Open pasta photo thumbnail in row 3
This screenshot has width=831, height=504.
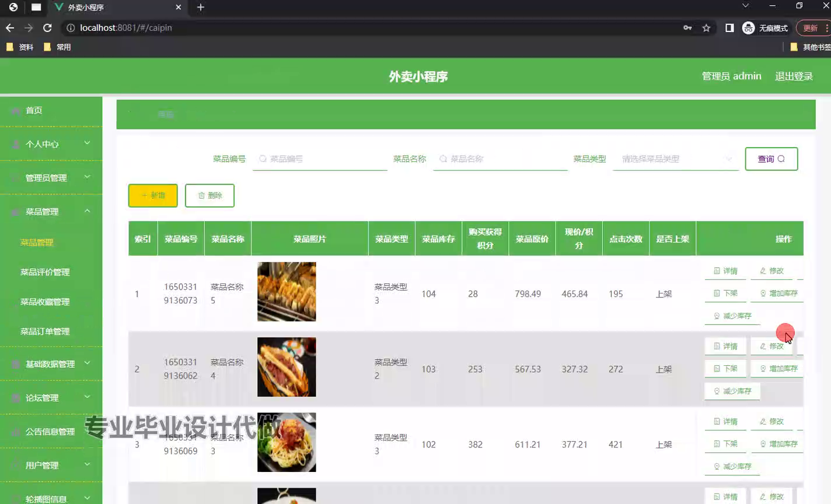287,442
